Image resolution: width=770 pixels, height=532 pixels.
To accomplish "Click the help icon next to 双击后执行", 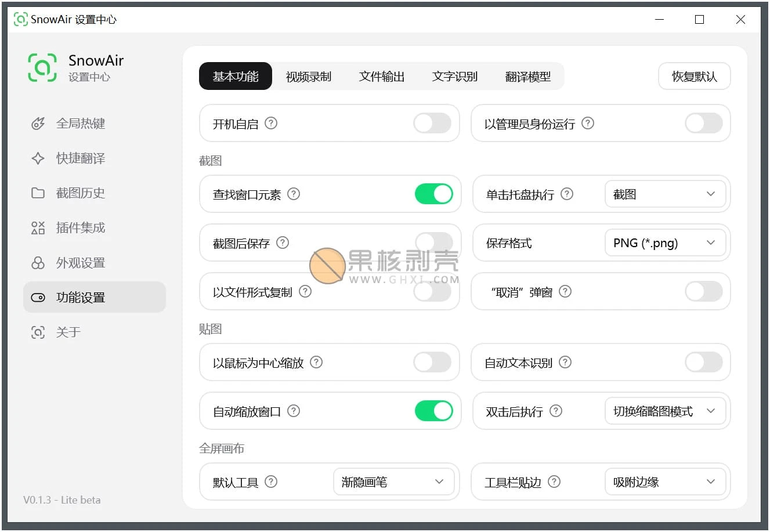I will coord(556,411).
